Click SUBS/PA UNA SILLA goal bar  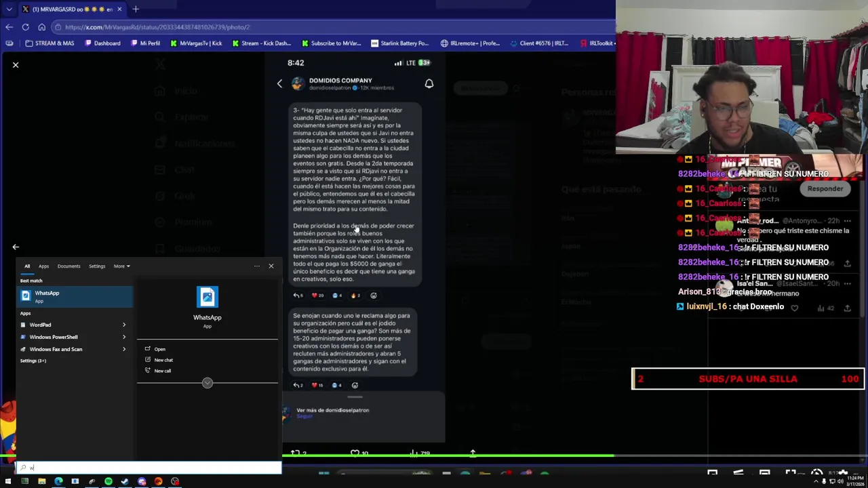[748, 379]
